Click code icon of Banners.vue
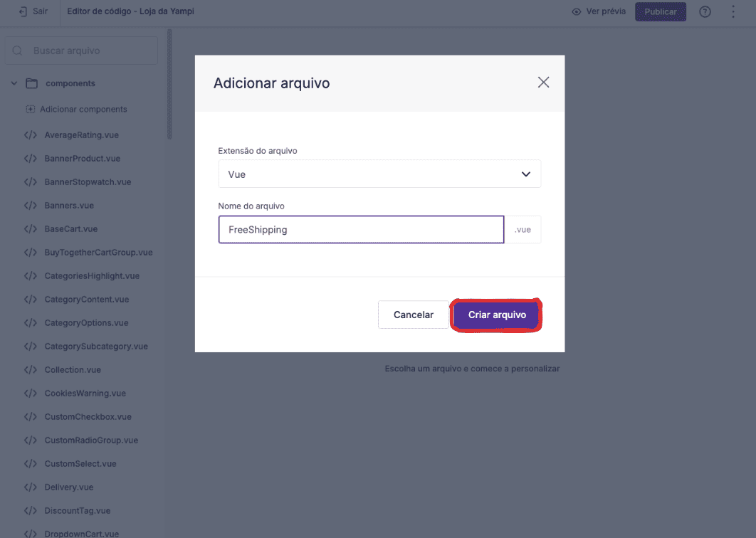This screenshot has width=756, height=538. tap(31, 206)
